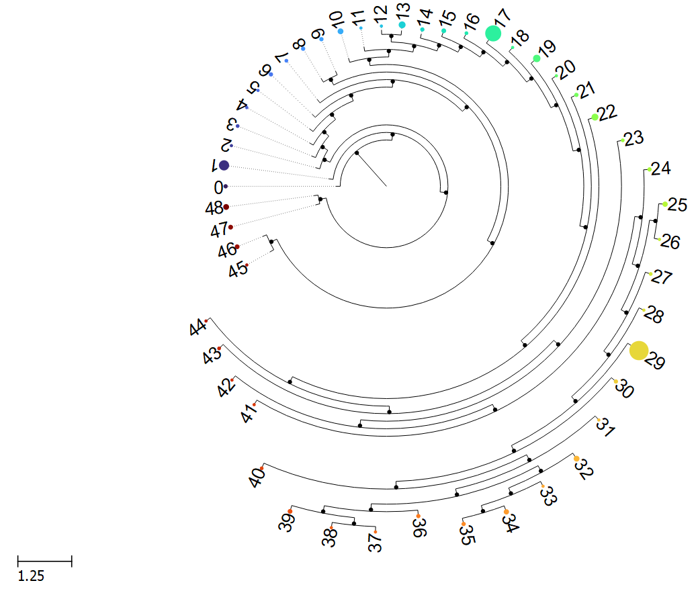
Task: Select the large dark blue node at tip 1
Action: 223,165
